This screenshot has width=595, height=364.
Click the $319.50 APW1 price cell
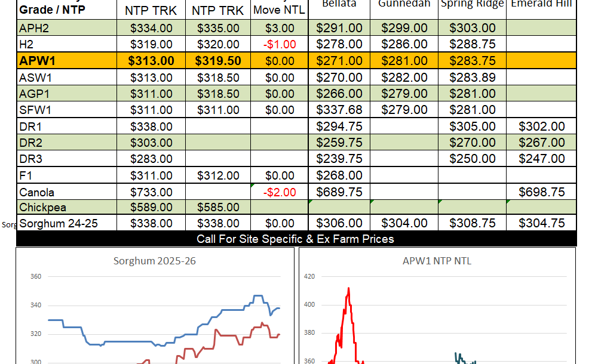click(218, 61)
